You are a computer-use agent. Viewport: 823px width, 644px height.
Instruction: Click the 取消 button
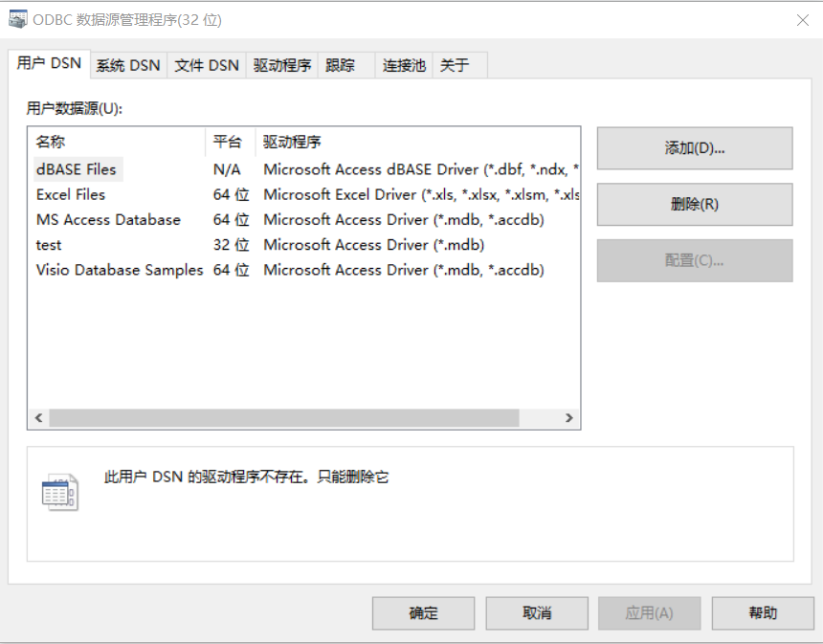tap(537, 612)
